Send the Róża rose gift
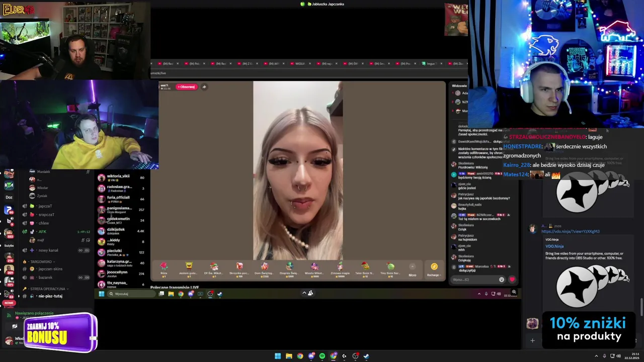The image size is (644, 362). click(164, 269)
